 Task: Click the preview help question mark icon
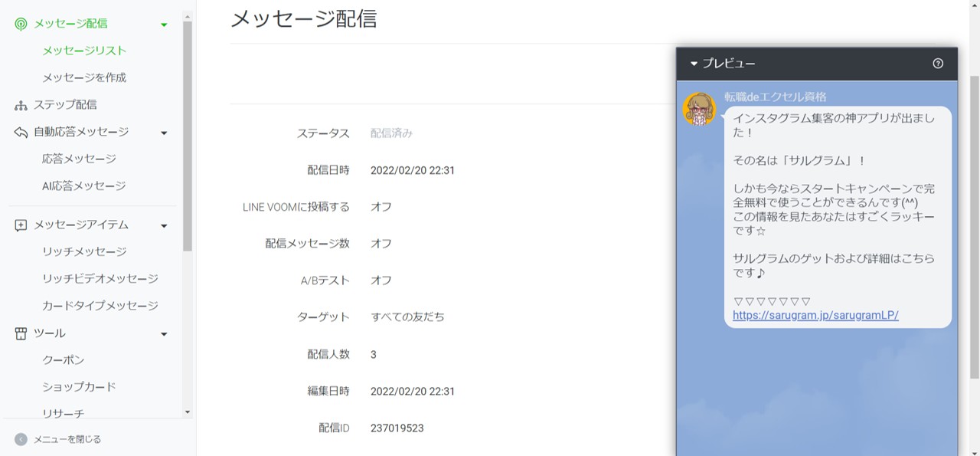[938, 64]
